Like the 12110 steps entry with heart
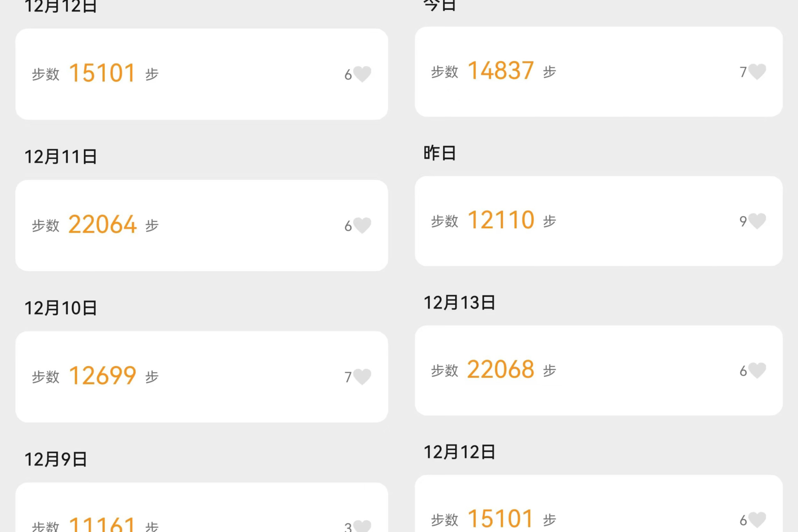 click(x=757, y=221)
